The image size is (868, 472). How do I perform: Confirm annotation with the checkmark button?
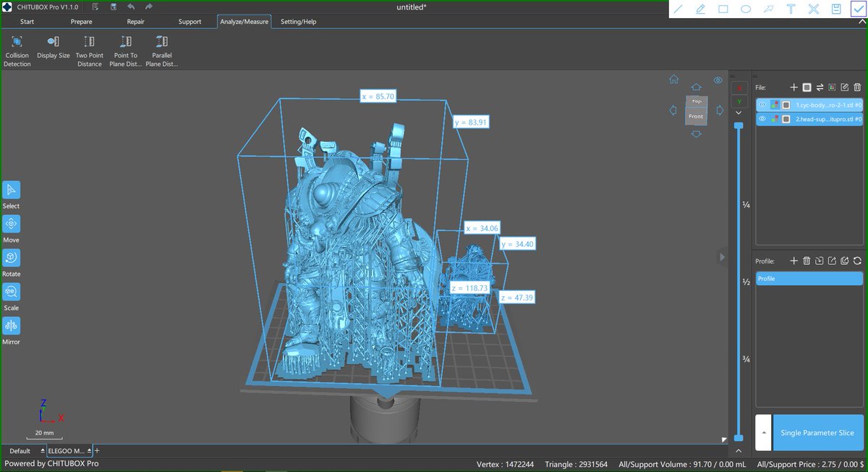tap(857, 9)
